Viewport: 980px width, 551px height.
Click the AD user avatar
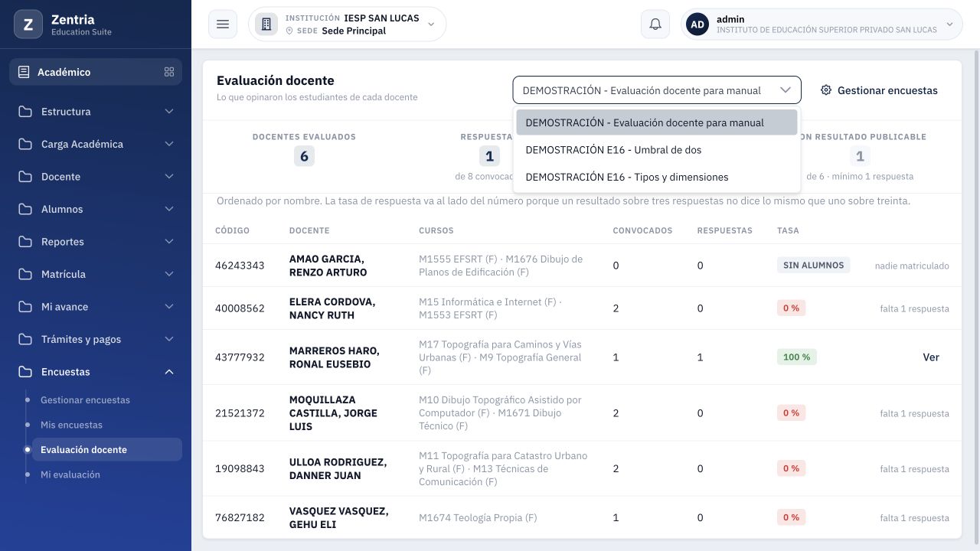(x=697, y=24)
